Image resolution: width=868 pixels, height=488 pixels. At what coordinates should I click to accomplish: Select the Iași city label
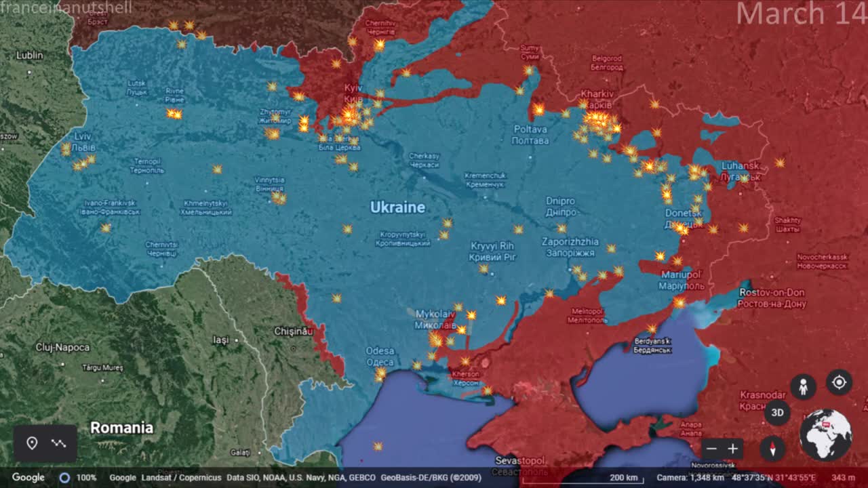click(x=221, y=340)
